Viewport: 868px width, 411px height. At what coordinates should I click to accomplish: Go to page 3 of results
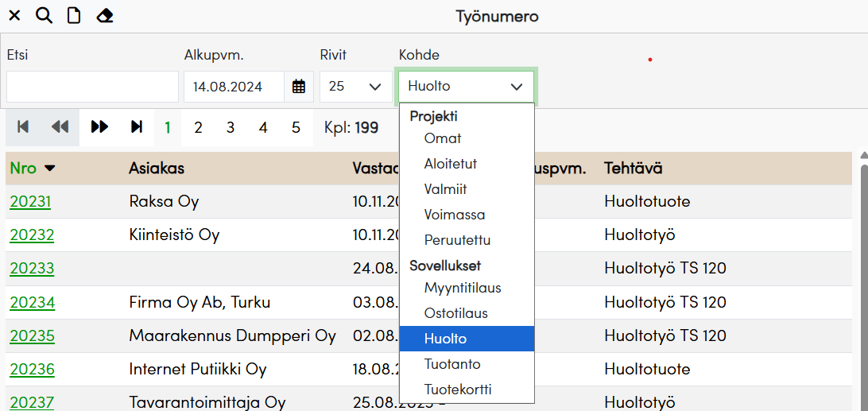231,127
